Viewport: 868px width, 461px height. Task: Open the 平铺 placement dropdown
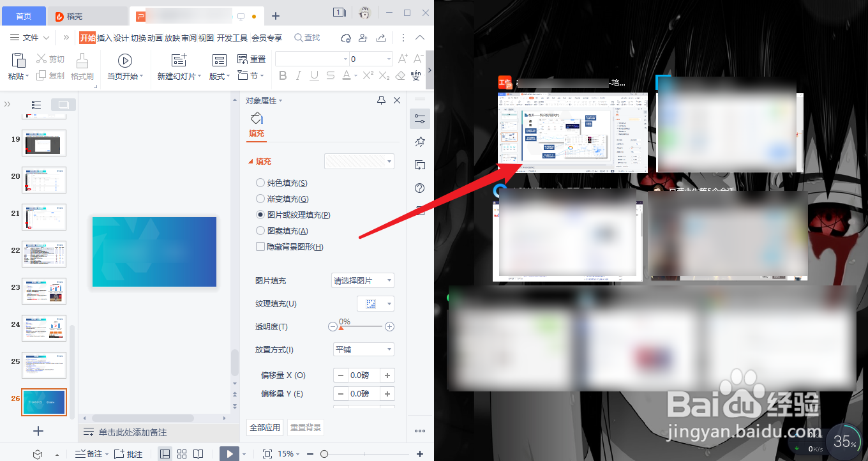pos(363,349)
